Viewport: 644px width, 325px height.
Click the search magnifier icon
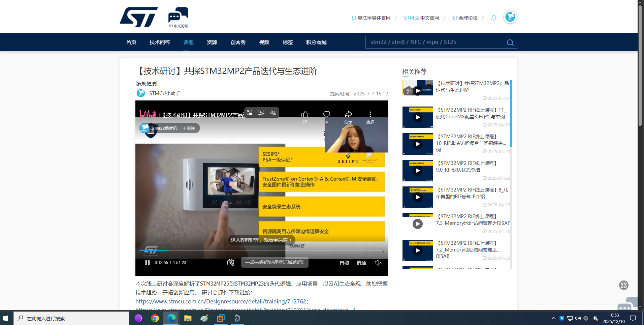click(510, 42)
